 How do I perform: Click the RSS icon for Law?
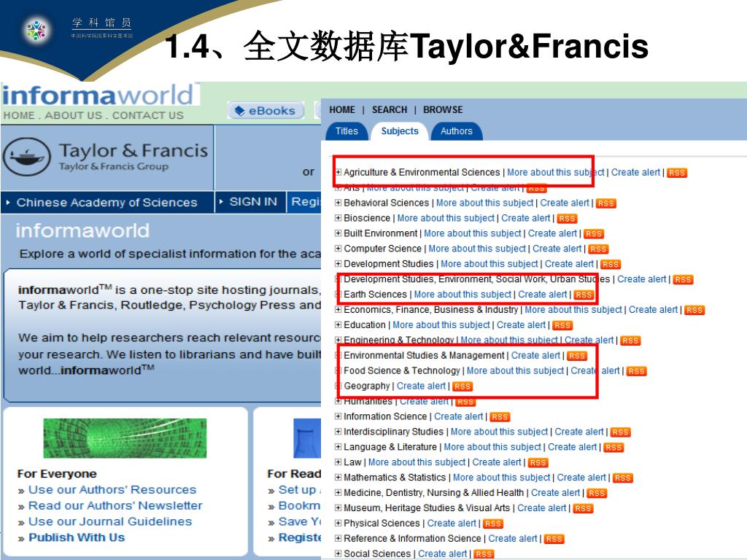tap(538, 462)
